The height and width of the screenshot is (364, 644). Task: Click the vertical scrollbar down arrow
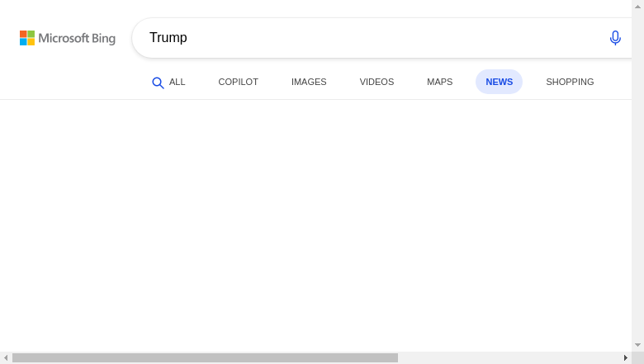(638, 345)
